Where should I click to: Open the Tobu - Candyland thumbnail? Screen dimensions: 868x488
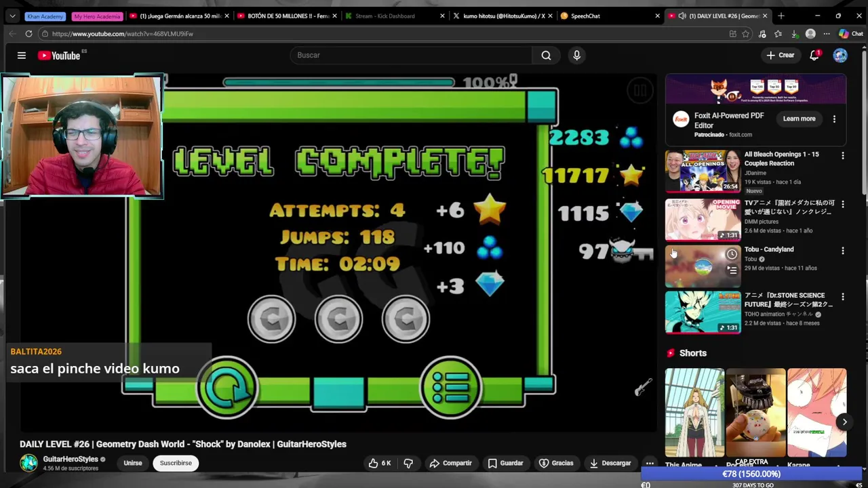coord(703,266)
